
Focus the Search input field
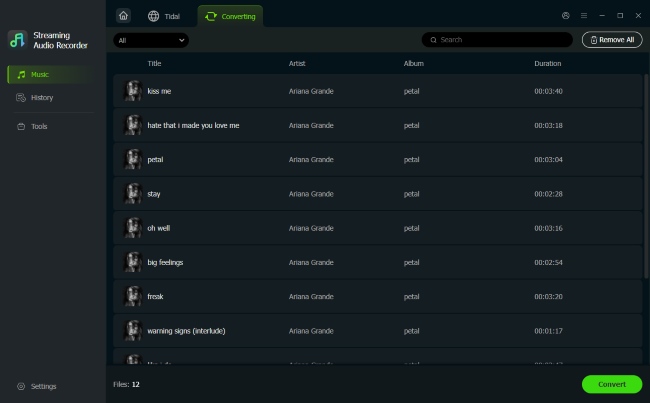497,40
